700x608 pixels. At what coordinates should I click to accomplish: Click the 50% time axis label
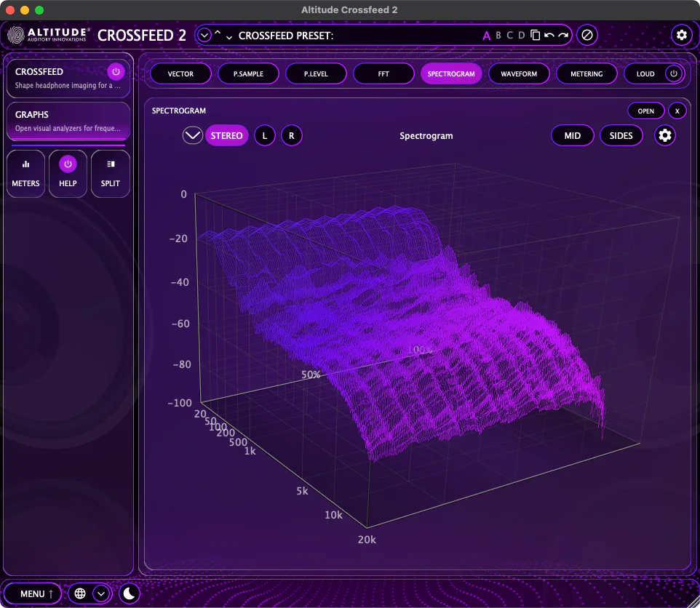(311, 375)
